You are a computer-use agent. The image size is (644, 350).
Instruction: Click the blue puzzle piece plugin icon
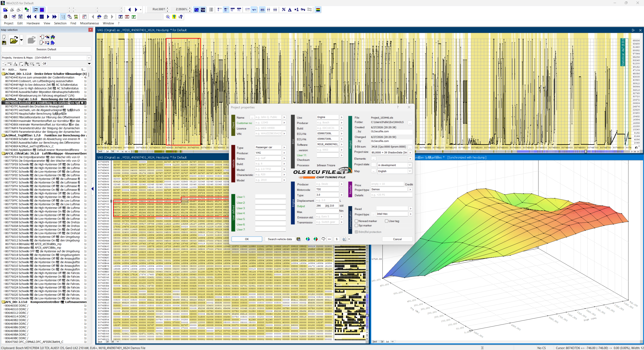point(53,43)
